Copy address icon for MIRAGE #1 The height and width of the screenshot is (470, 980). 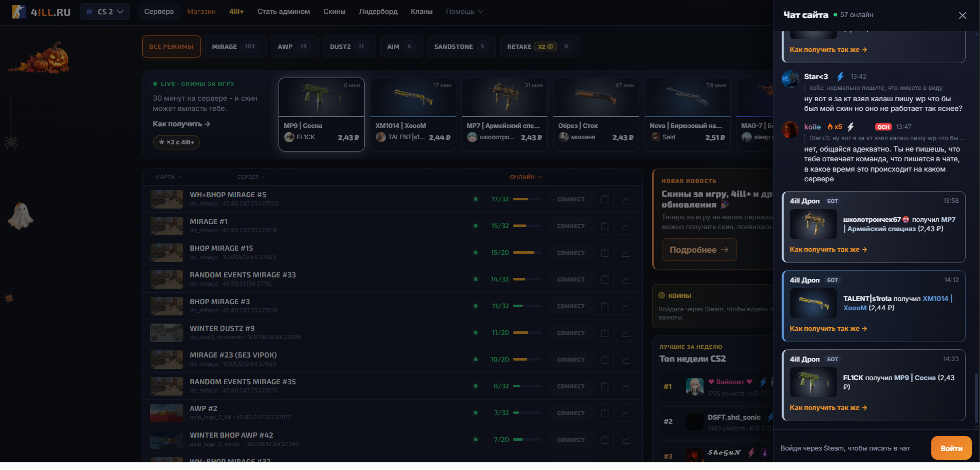click(x=605, y=226)
